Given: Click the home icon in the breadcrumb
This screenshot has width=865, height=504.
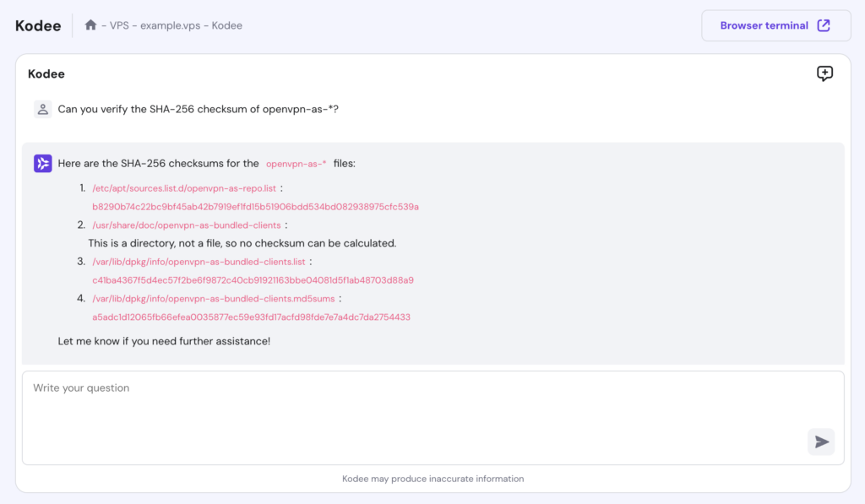Looking at the screenshot, I should [91, 25].
